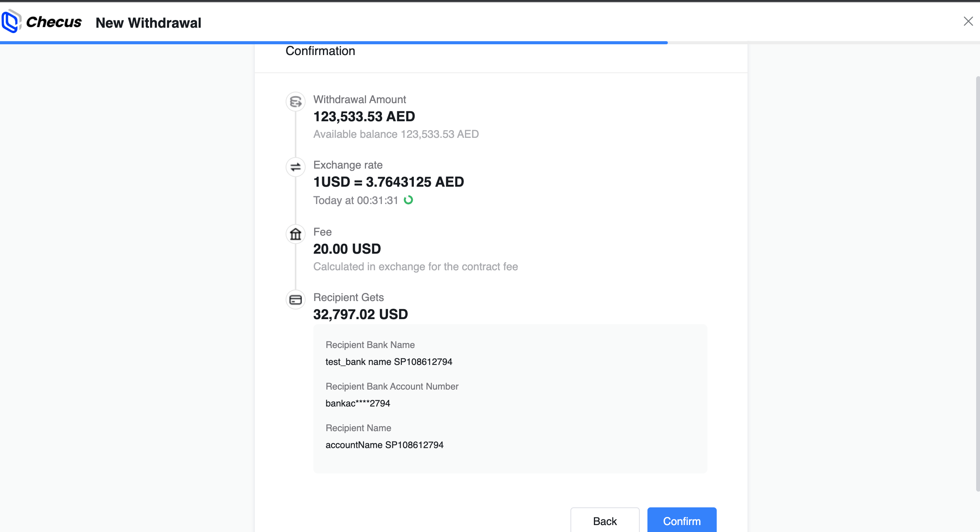The width and height of the screenshot is (980, 532).
Task: Click the recipient bank name value
Action: (389, 362)
